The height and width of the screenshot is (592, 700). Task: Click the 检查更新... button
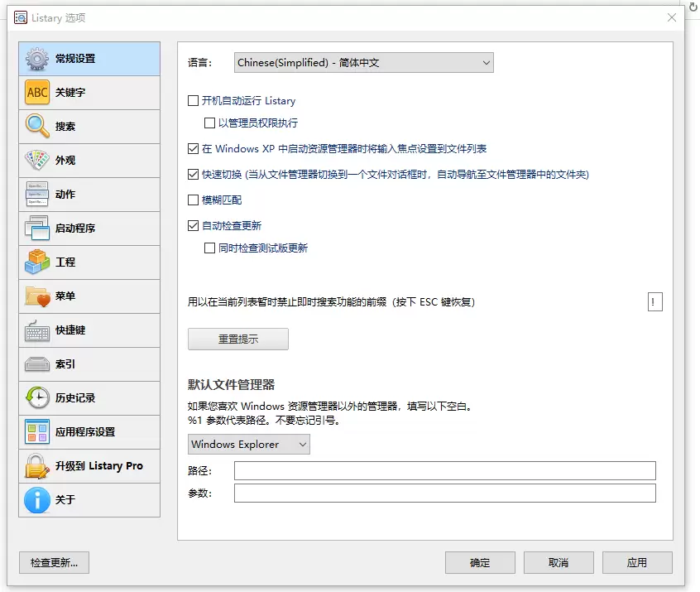coord(54,562)
